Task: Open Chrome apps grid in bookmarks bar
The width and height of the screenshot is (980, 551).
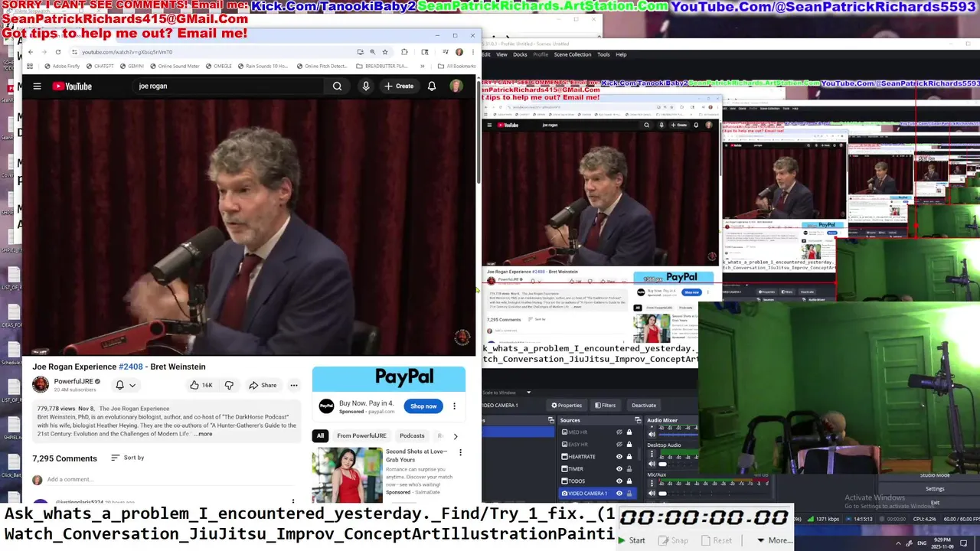Action: (x=31, y=66)
